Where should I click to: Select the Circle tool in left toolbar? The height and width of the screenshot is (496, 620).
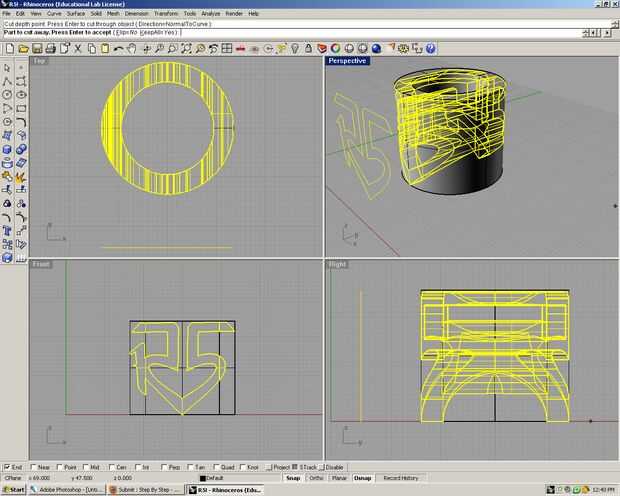coord(7,95)
